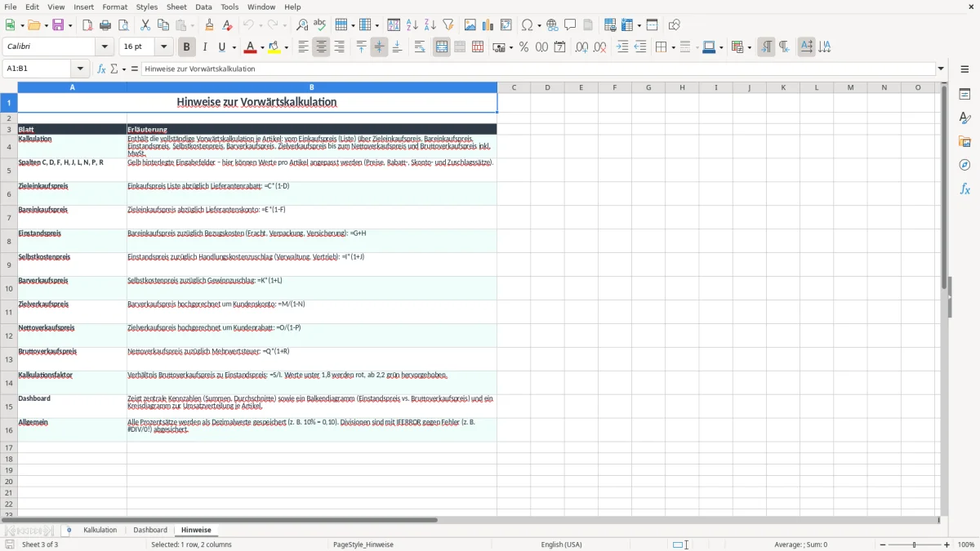Image resolution: width=980 pixels, height=551 pixels.
Task: Open sidebar Gallery icon
Action: point(964,141)
